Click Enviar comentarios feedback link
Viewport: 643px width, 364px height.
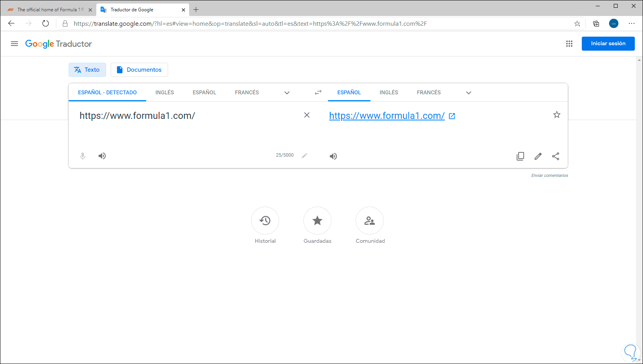(x=549, y=175)
